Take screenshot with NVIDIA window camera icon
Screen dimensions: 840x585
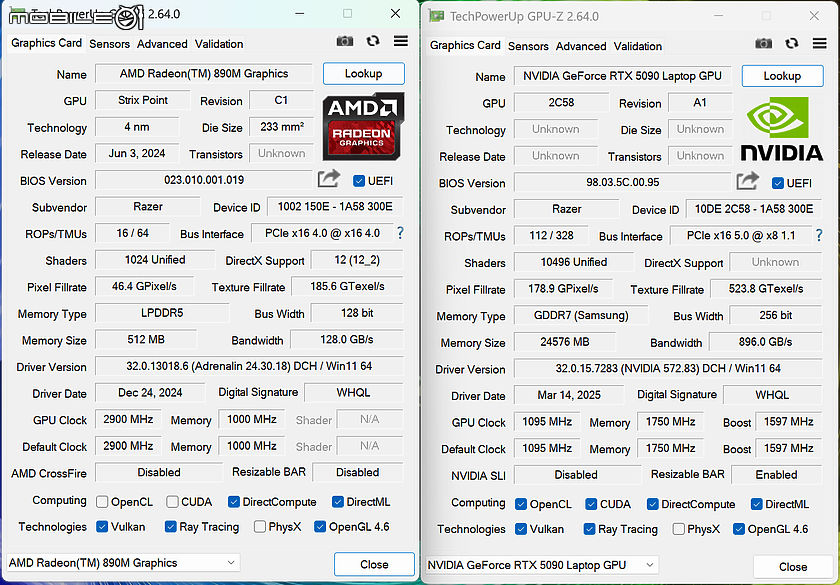click(763, 43)
